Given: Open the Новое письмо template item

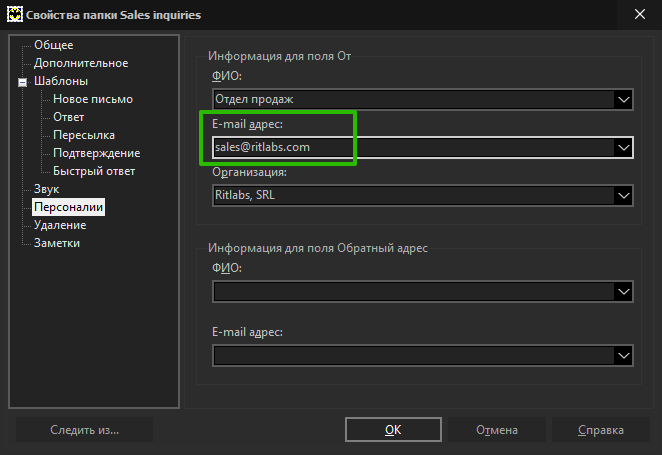Looking at the screenshot, I should pos(93,99).
